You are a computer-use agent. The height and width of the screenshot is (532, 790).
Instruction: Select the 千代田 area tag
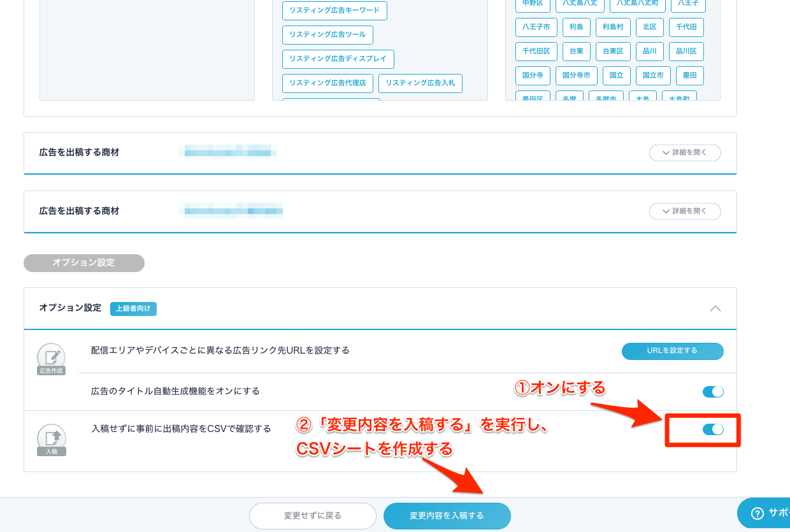[x=687, y=27]
